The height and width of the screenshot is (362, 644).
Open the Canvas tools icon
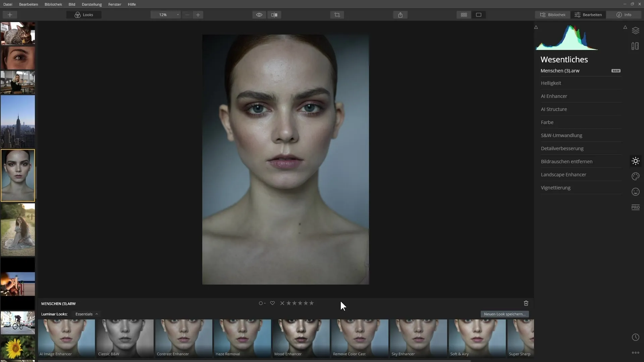tap(635, 46)
